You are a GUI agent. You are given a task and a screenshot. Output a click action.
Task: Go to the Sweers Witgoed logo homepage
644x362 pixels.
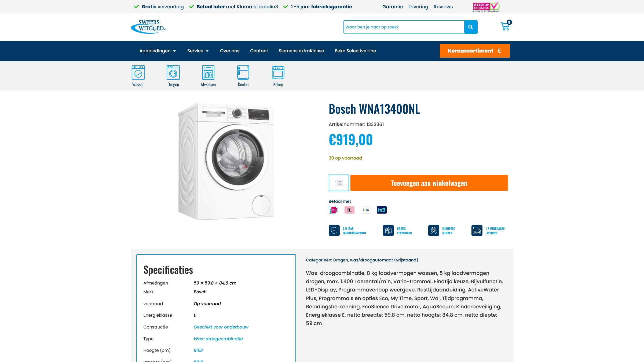point(149,27)
